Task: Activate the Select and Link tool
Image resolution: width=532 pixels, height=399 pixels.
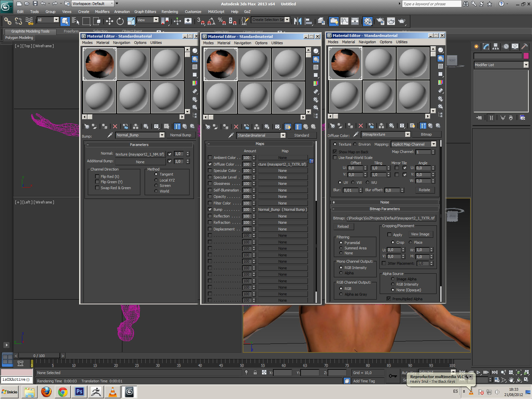Action: pos(7,21)
